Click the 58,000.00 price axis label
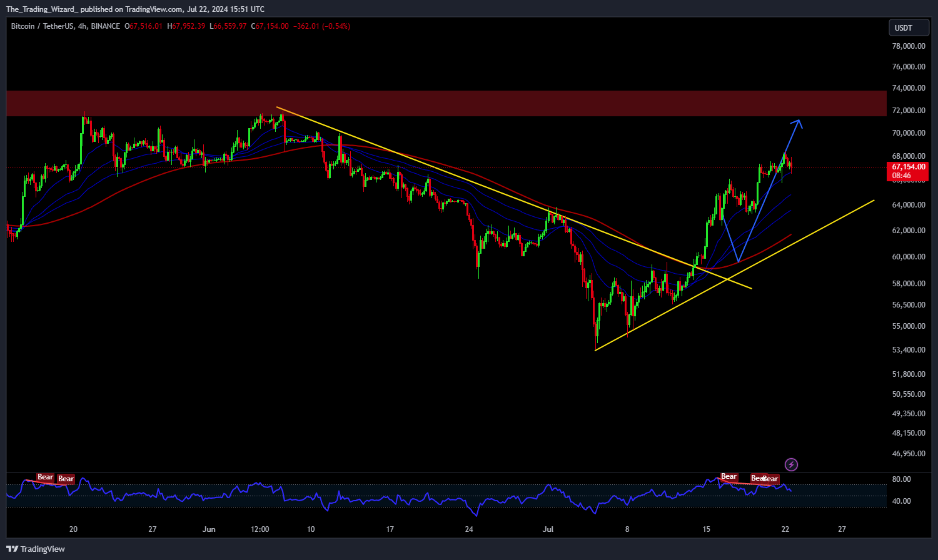The height and width of the screenshot is (560, 938). pos(909,284)
